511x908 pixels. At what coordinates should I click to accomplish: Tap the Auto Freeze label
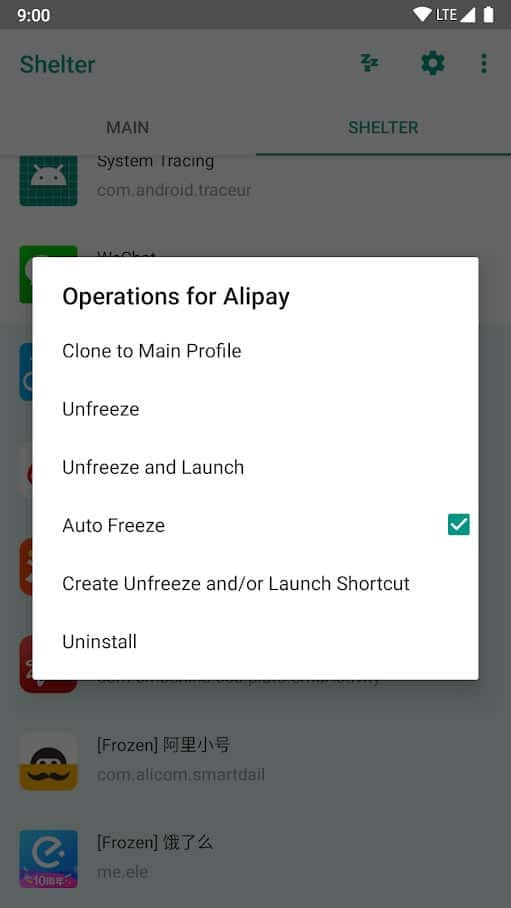(x=114, y=525)
